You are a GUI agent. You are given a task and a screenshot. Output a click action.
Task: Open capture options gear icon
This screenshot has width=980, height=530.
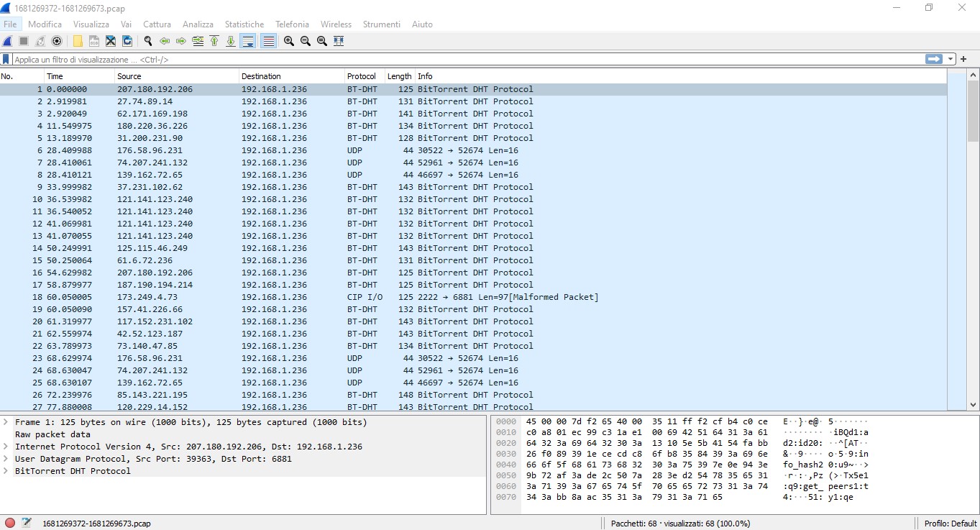click(57, 41)
